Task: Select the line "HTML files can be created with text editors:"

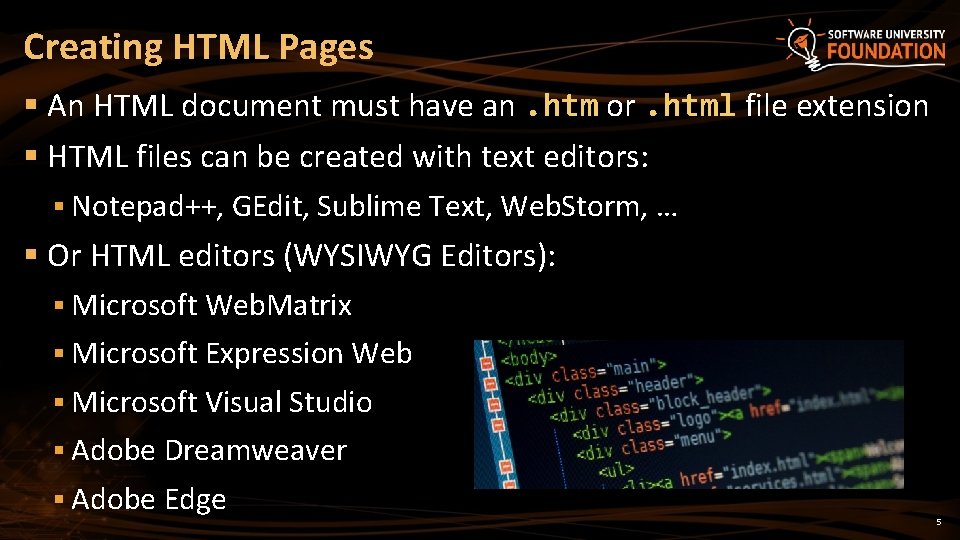Action: pyautogui.click(x=348, y=157)
